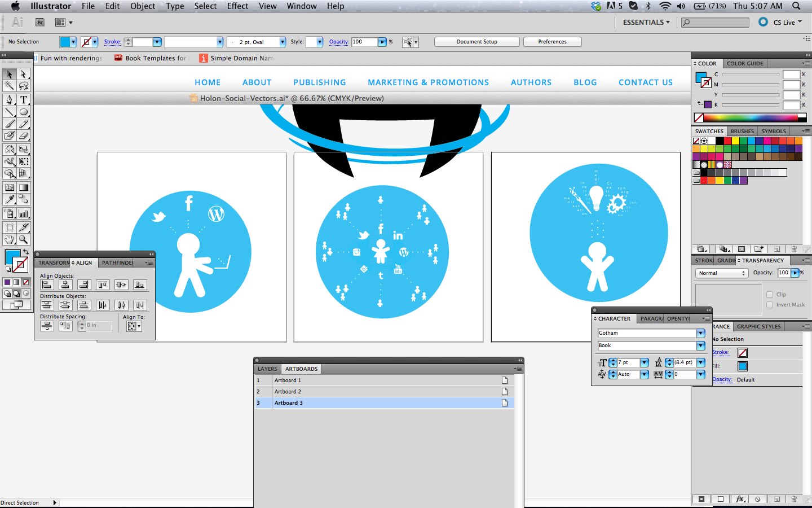This screenshot has width=812, height=508.
Task: Switch to the Pathfinder tab
Action: (x=117, y=263)
